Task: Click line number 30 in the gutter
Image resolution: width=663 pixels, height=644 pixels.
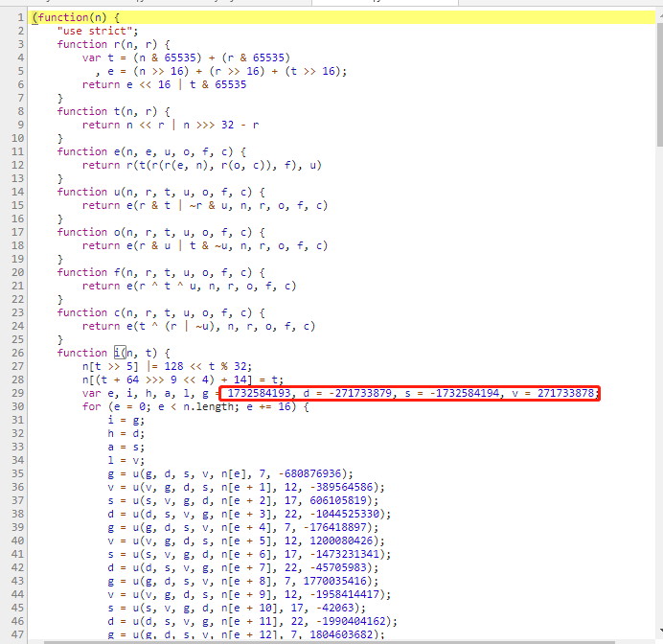Action: (x=18, y=406)
